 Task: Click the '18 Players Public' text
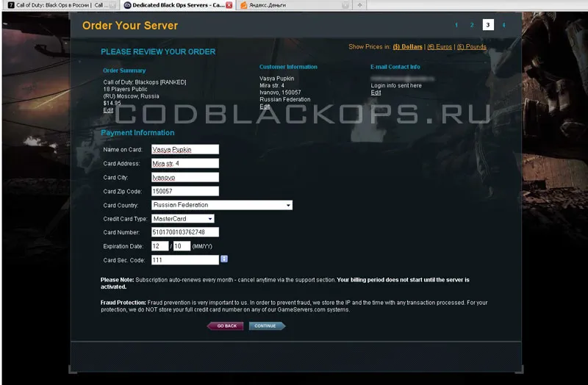tap(125, 89)
